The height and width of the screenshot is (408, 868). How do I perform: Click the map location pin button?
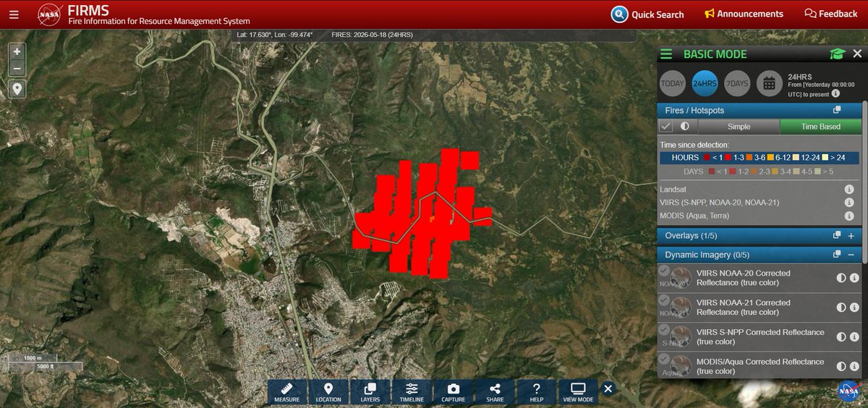[17, 89]
